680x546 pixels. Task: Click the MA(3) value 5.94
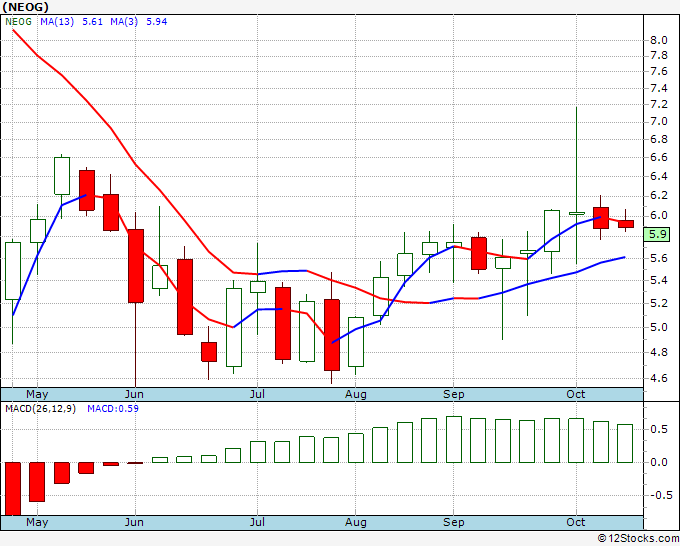[157, 22]
